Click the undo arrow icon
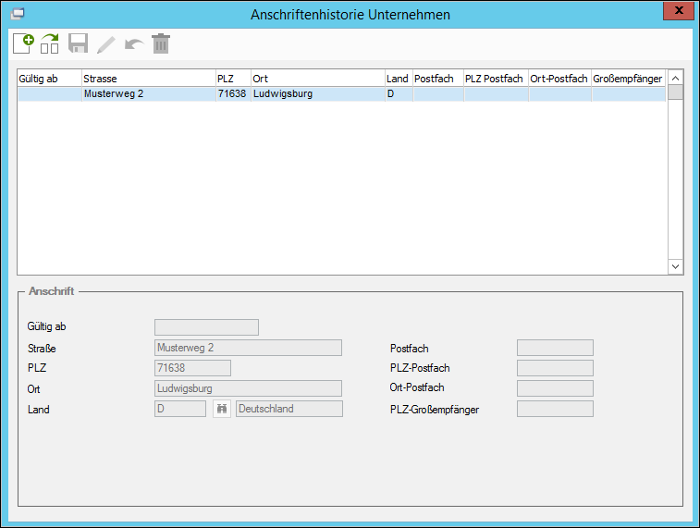The image size is (700, 528). point(134,44)
